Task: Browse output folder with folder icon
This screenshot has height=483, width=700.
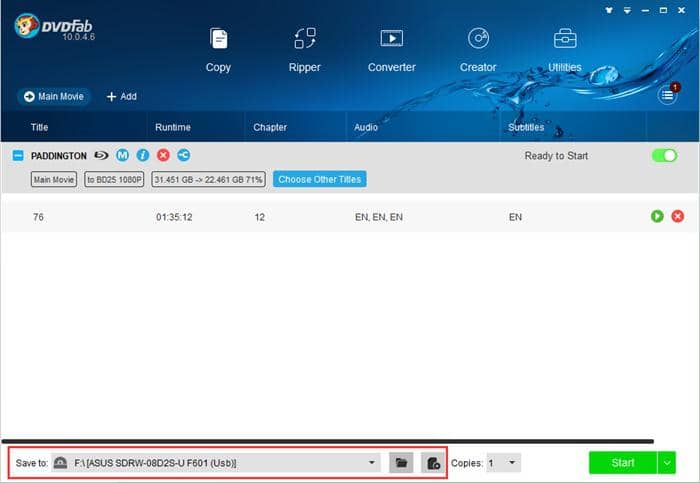Action: point(400,463)
